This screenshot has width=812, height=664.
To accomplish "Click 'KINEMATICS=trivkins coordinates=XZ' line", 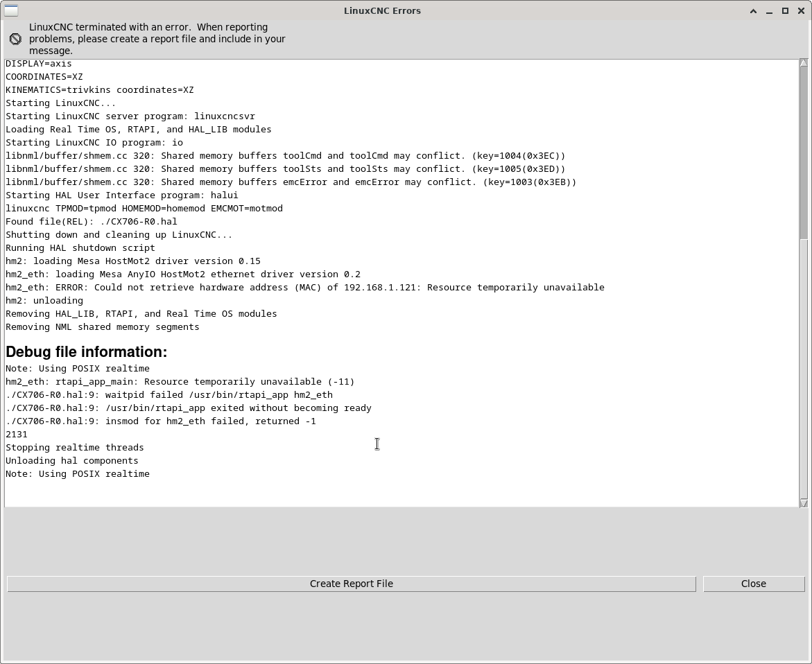I will 99,90.
